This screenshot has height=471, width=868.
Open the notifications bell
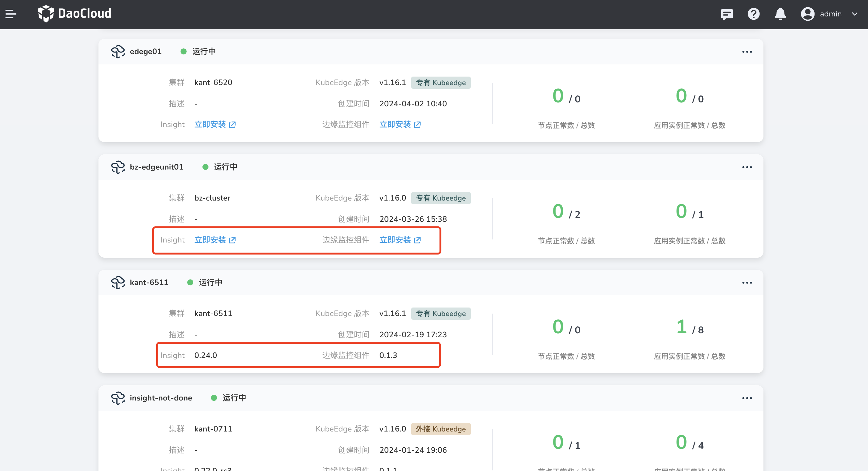(780, 14)
